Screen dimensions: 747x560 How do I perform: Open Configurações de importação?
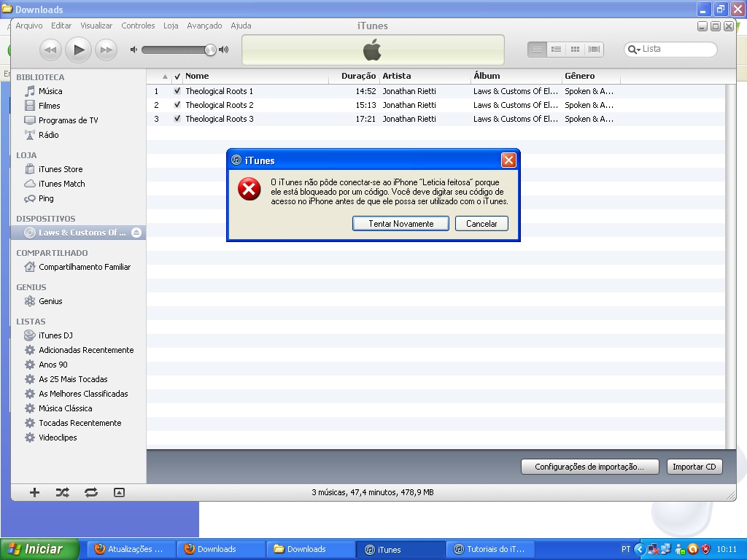[589, 467]
